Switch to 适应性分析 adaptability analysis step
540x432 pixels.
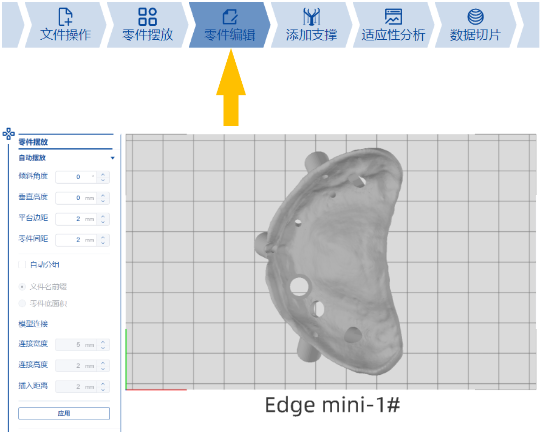[x=393, y=25]
